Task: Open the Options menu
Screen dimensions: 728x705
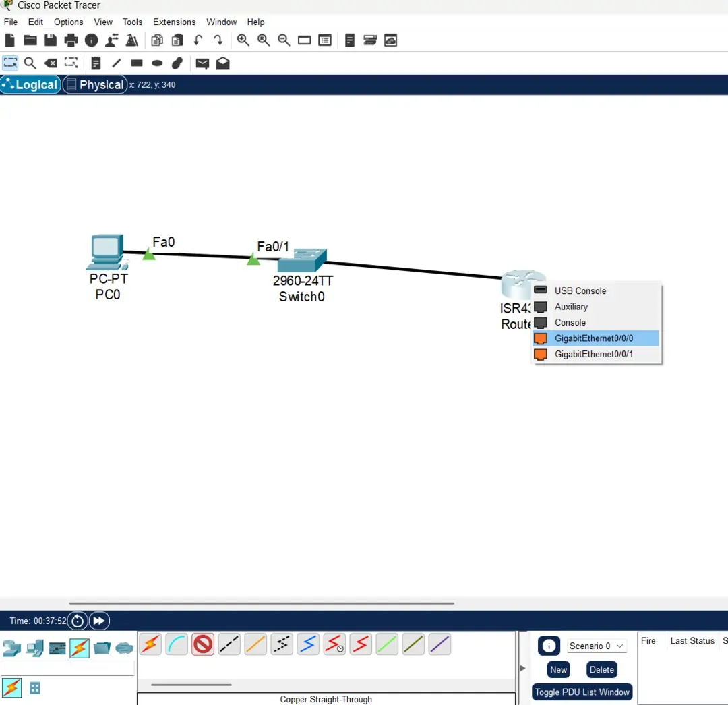Action: [x=68, y=22]
